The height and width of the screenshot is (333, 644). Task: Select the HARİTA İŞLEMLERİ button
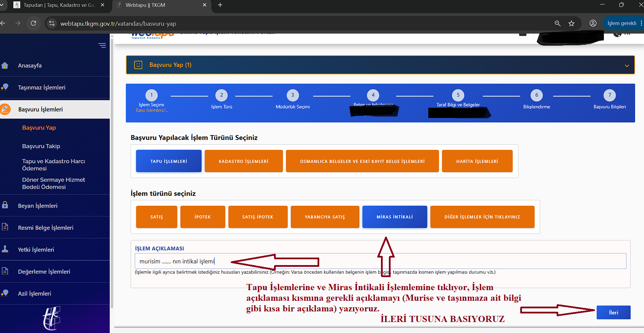pyautogui.click(x=477, y=161)
